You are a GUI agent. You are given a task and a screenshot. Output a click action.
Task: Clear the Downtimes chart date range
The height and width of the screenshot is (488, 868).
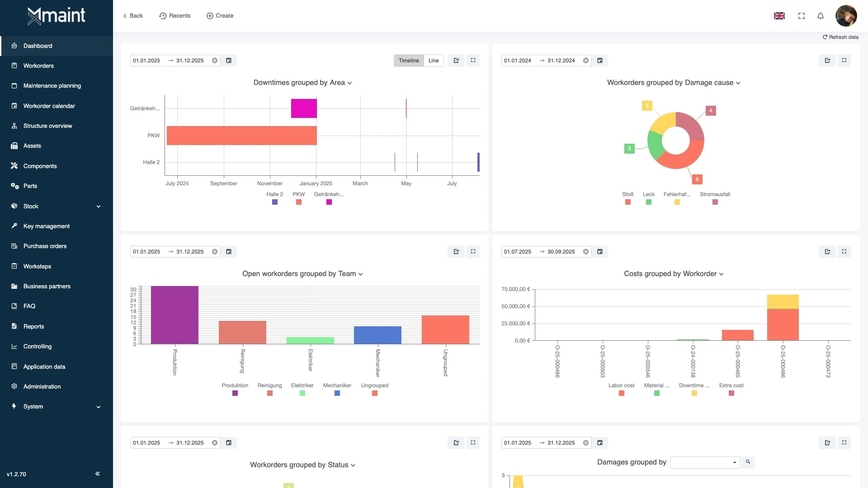pos(215,61)
